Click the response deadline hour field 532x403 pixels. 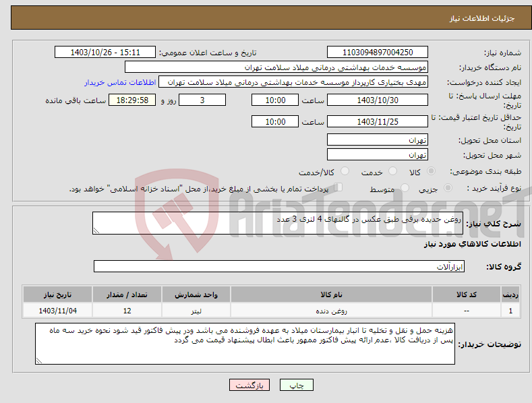click(275, 100)
